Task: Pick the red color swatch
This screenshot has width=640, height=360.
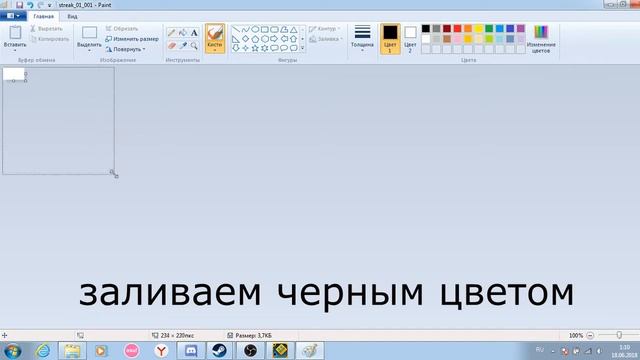Action: point(458,29)
